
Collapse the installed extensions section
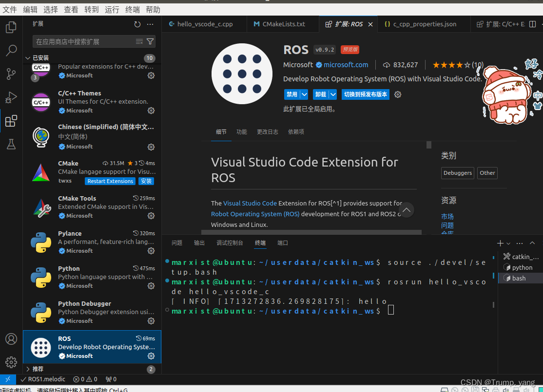(28, 58)
